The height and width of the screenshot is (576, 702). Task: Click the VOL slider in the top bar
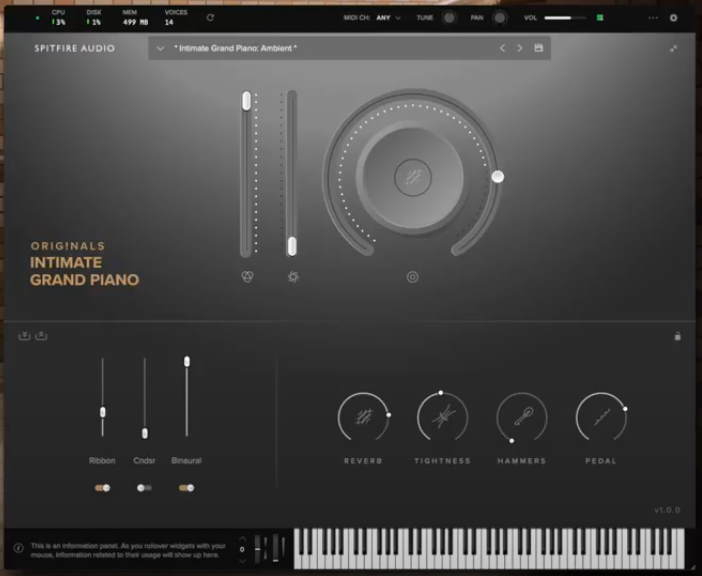click(565, 18)
